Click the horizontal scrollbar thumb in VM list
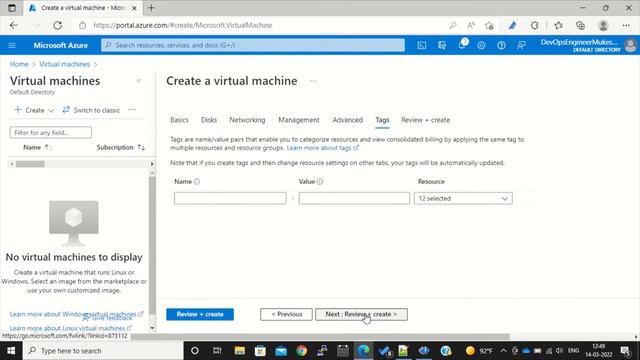 (30, 164)
